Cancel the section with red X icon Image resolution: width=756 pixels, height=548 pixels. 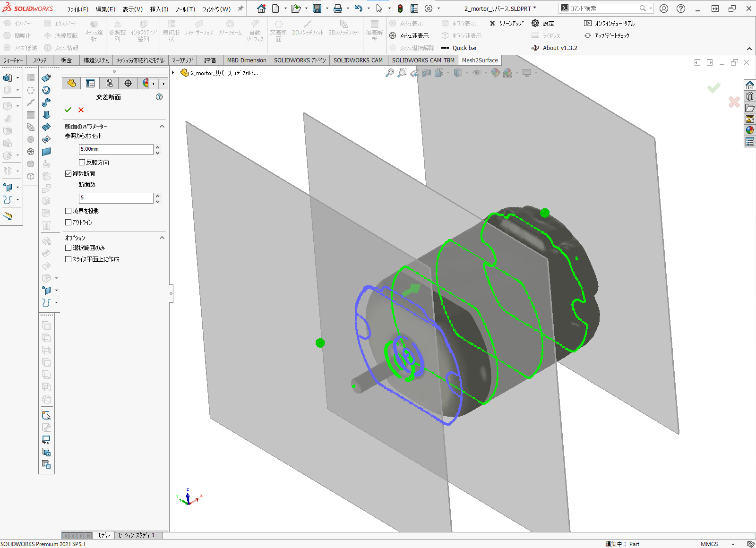click(x=81, y=110)
